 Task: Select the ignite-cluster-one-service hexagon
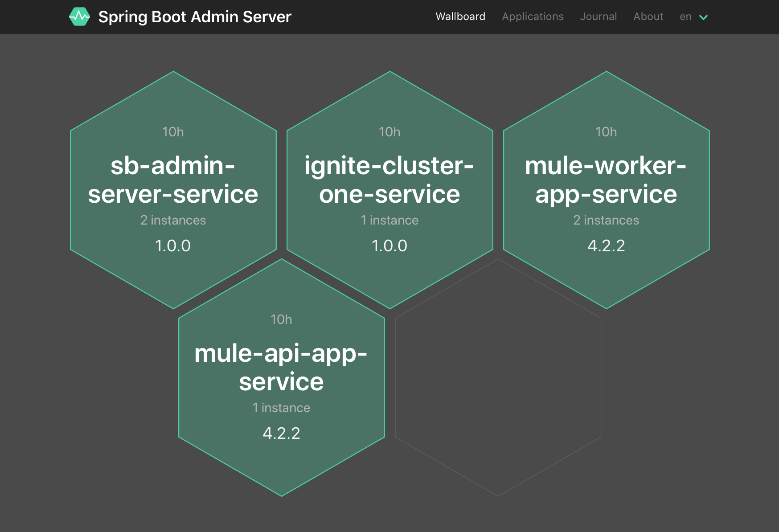click(x=390, y=190)
